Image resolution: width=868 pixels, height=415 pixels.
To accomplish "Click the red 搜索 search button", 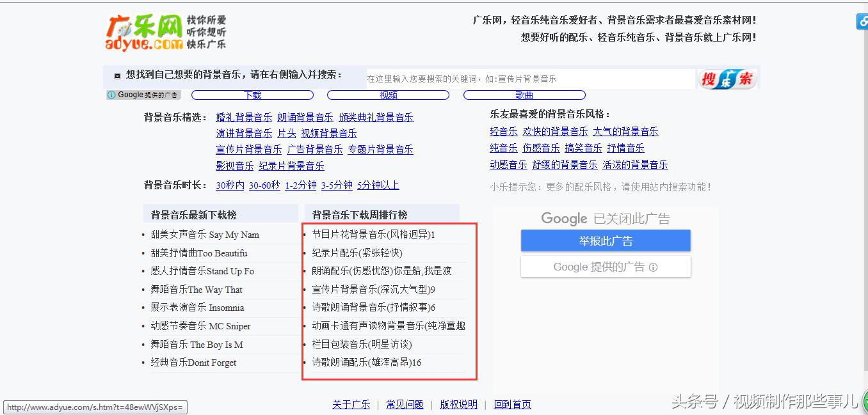I will [x=727, y=78].
